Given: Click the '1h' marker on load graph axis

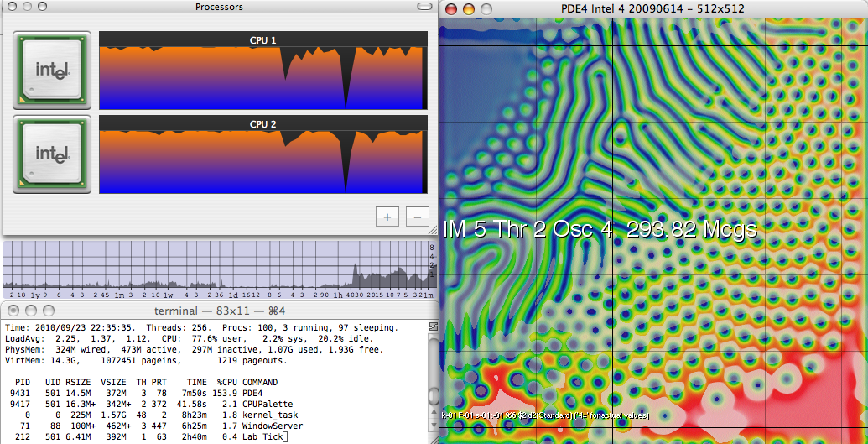Looking at the screenshot, I should click(x=340, y=295).
